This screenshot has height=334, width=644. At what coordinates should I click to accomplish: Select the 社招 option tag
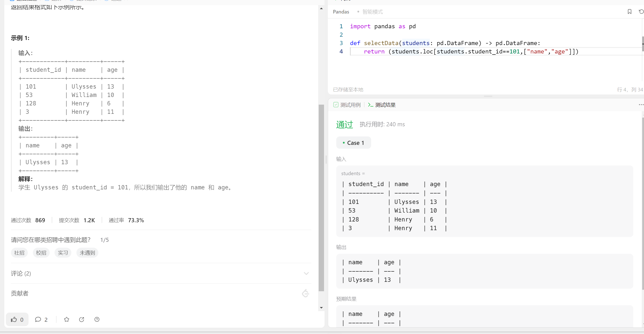(x=19, y=253)
